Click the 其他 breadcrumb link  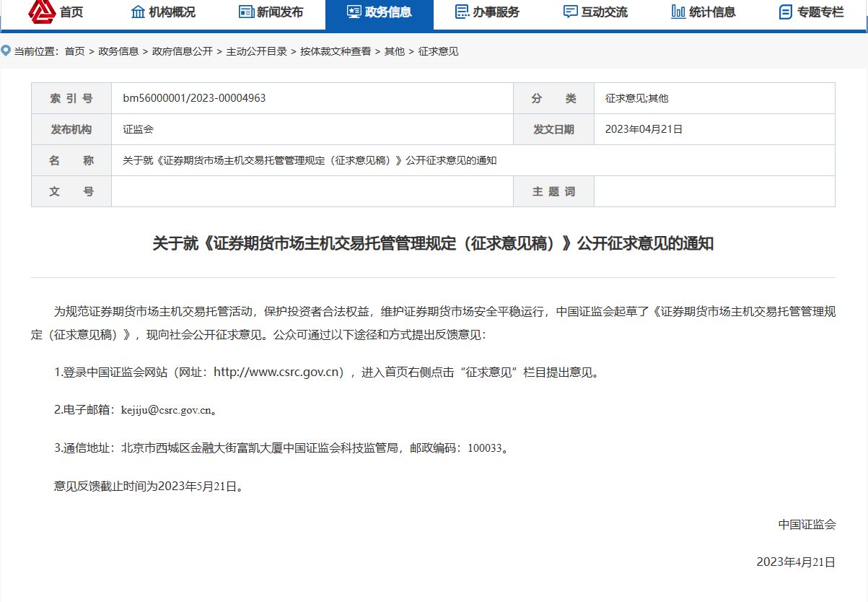(394, 51)
